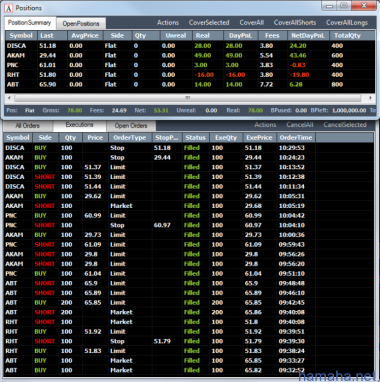
Task: Select the RHT stop order at 09:39:30
Action: (x=188, y=341)
